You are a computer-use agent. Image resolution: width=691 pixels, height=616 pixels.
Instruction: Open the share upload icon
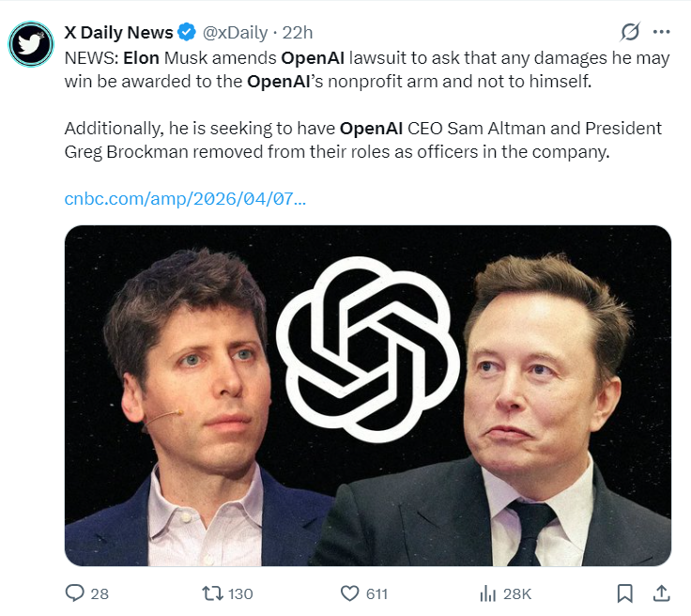(x=661, y=593)
